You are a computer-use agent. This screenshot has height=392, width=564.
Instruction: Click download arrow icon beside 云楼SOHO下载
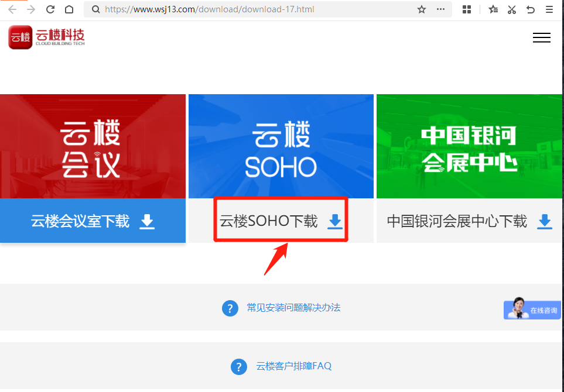pos(335,221)
